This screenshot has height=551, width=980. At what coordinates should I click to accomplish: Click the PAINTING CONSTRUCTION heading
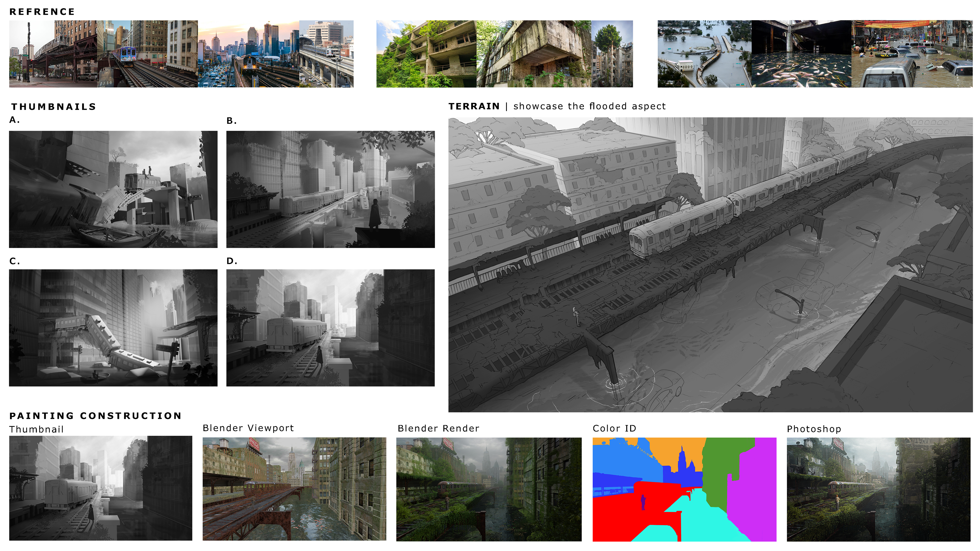point(95,416)
